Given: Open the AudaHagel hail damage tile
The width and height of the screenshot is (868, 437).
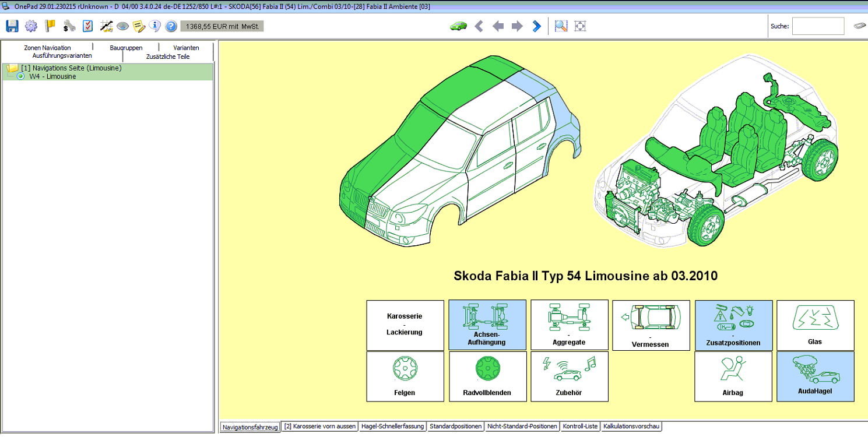Looking at the screenshot, I should coord(816,376).
